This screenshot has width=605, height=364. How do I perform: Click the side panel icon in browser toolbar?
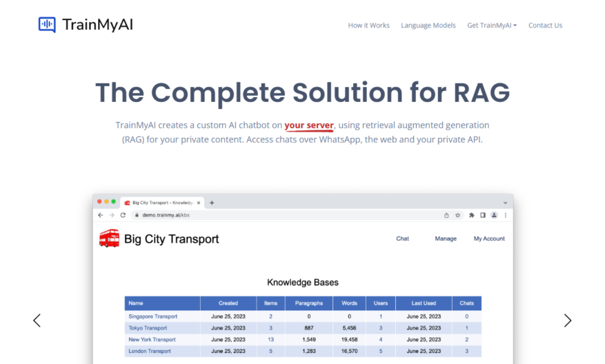click(x=483, y=215)
